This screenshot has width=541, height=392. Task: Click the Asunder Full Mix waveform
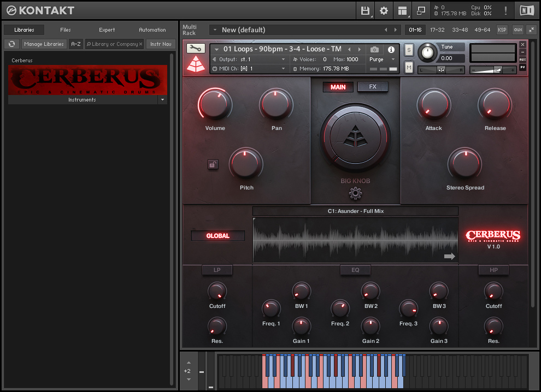click(355, 240)
